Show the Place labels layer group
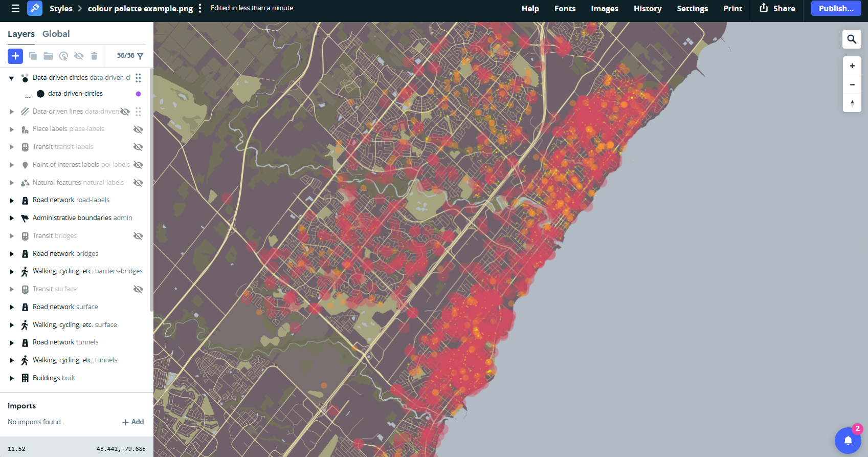This screenshot has width=868, height=457. [x=138, y=129]
